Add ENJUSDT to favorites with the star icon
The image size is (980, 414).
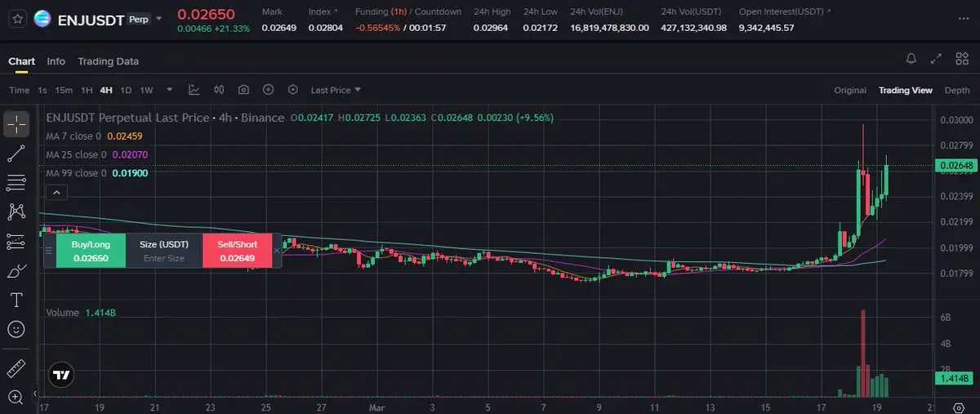(17, 18)
